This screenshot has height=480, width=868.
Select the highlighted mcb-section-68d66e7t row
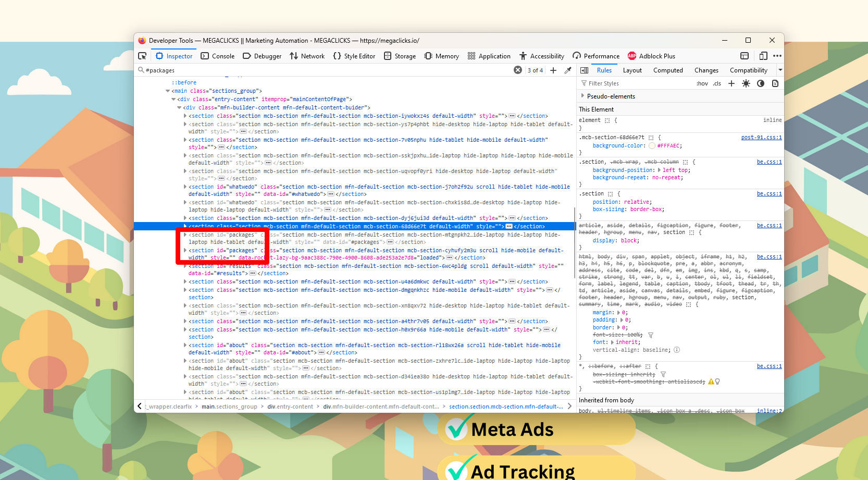click(354, 226)
